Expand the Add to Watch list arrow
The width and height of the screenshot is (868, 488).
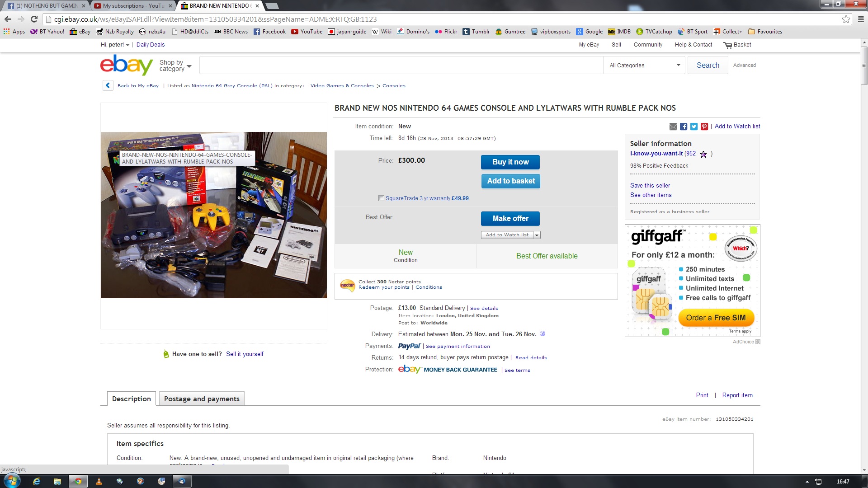point(537,235)
